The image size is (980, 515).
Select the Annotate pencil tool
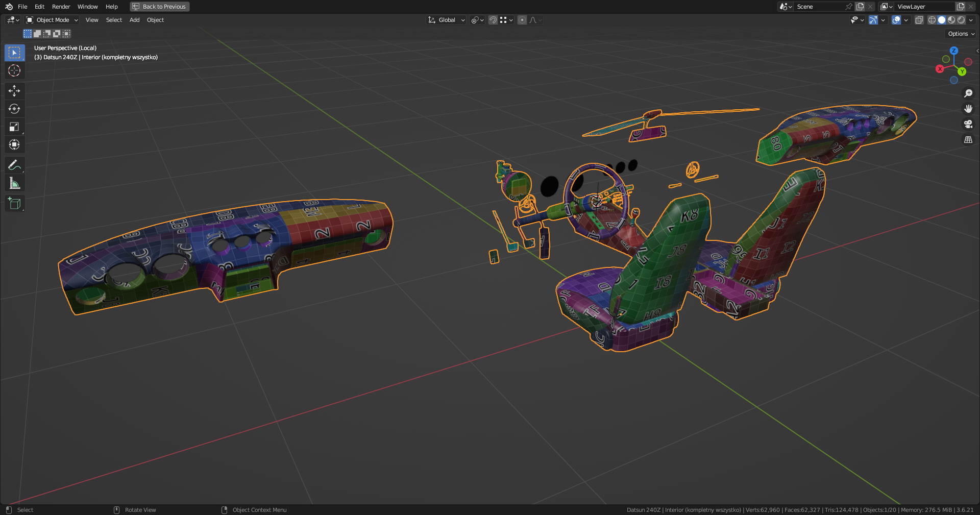(x=14, y=165)
